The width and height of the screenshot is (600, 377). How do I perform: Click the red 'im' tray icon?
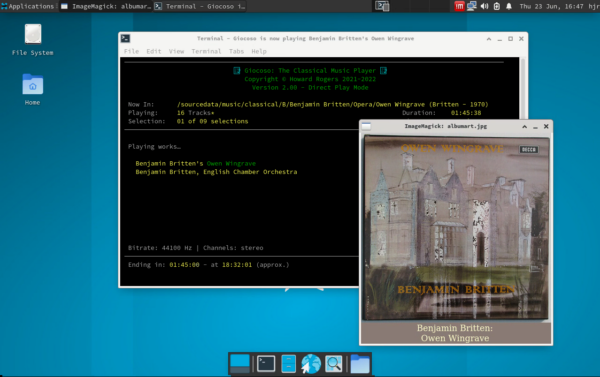[459, 6]
